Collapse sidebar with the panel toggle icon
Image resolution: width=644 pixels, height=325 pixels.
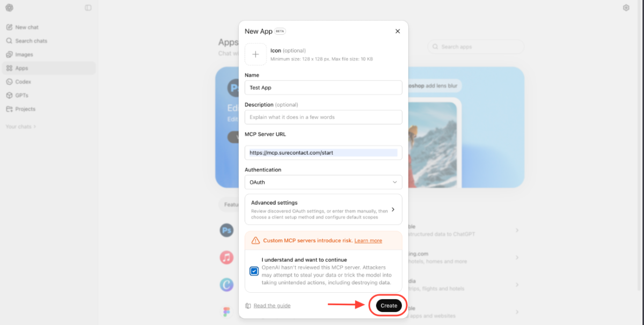88,8
